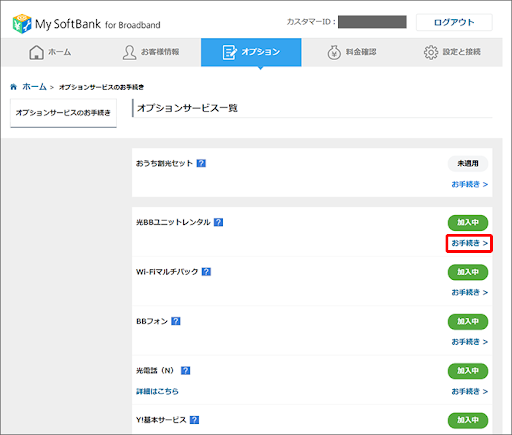Click お手続き link for BBフォン

point(469,342)
